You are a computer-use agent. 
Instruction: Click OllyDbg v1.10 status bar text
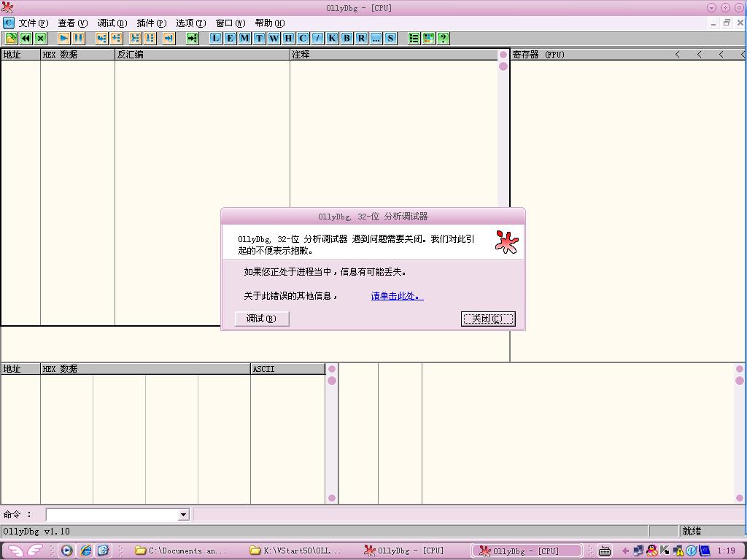36,532
